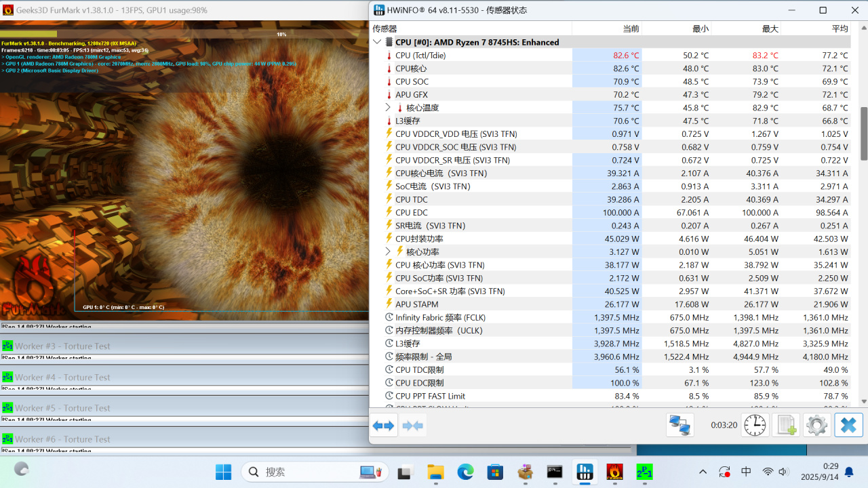
Task: Click the HWiNFO taskbar icon
Action: 585,472
